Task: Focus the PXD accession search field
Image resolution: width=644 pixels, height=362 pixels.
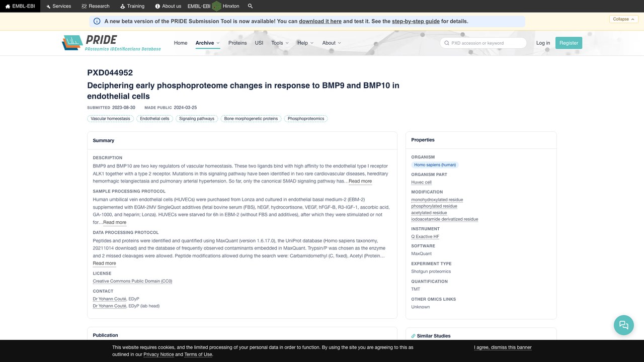Action: pos(483,43)
